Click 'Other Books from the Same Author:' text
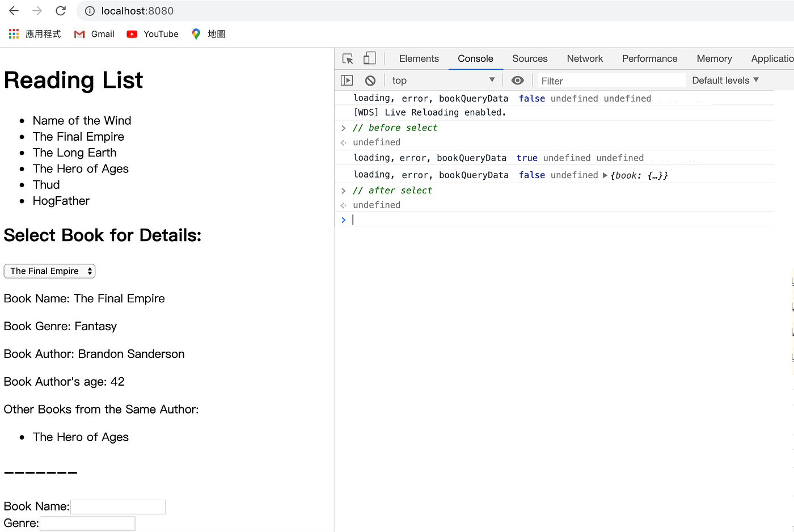This screenshot has height=532, width=794. [101, 409]
